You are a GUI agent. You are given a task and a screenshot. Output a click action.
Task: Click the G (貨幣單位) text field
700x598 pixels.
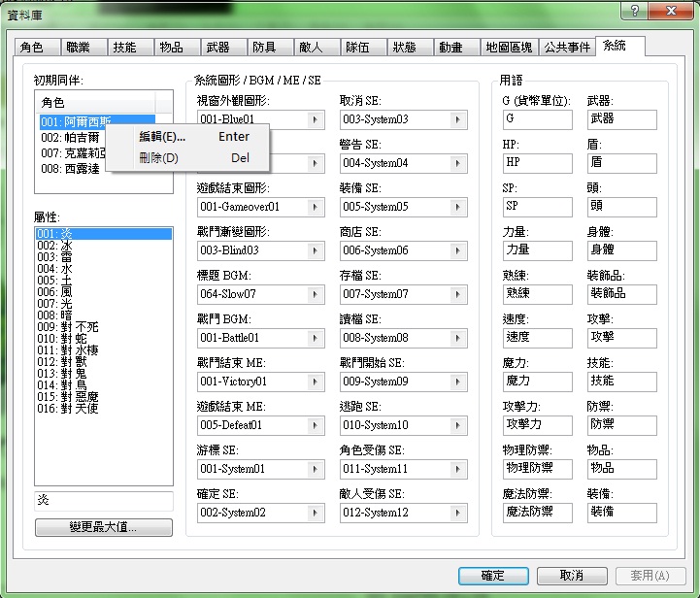point(537,119)
